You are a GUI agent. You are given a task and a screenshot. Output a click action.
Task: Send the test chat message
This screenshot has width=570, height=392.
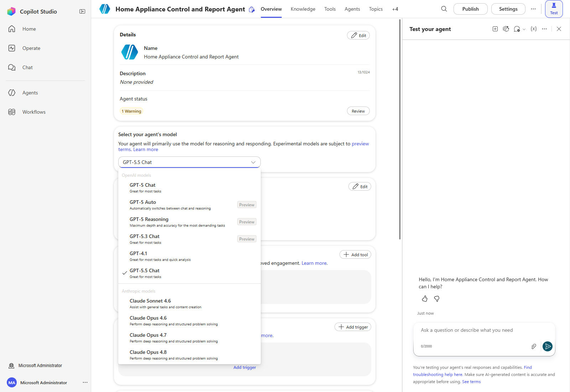coord(548,346)
